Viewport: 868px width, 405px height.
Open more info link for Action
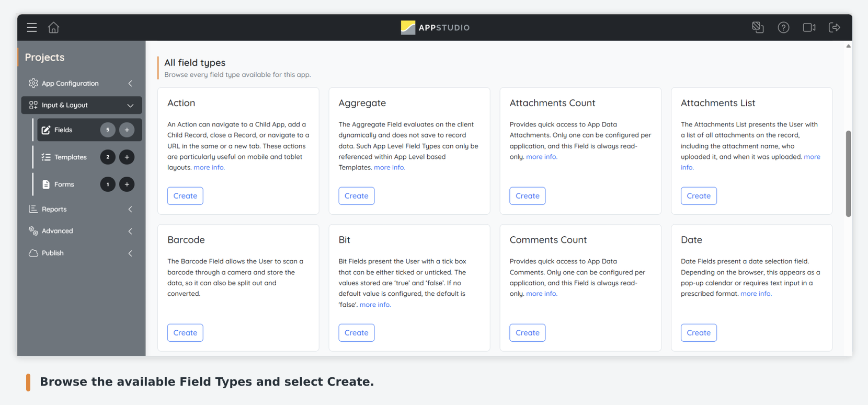tap(209, 168)
